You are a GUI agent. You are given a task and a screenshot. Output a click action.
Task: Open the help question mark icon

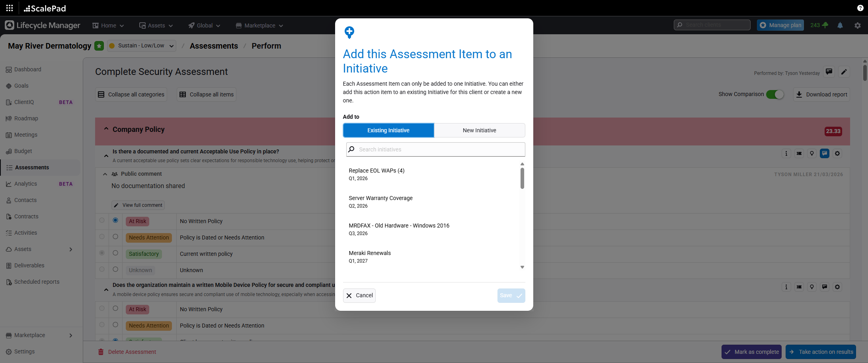[860, 8]
